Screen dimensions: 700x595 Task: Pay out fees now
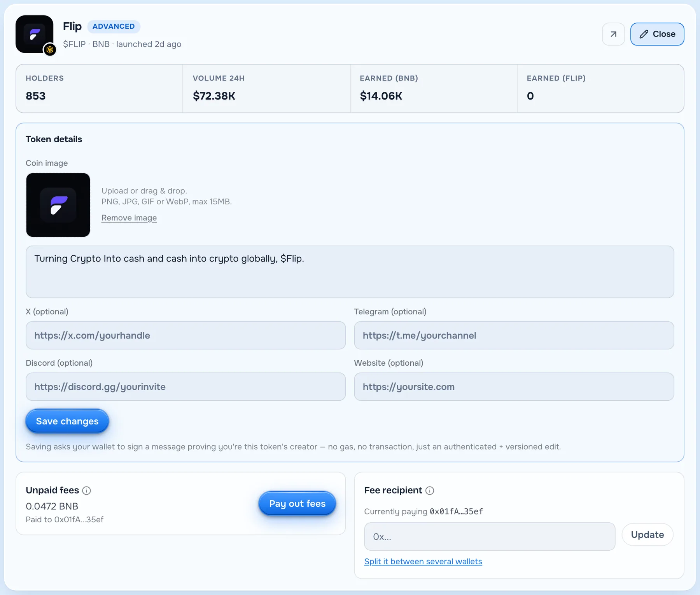(x=297, y=504)
